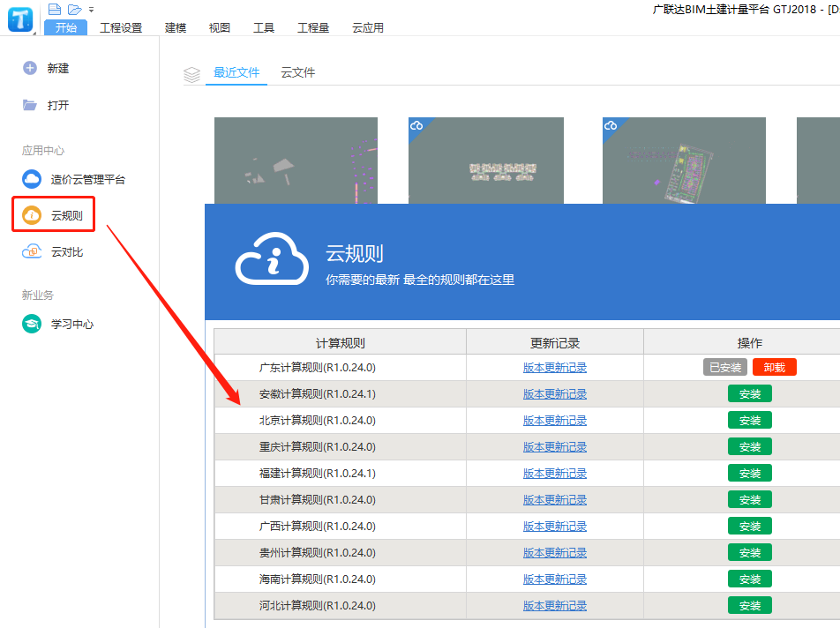The width and height of the screenshot is (840, 628).
Task: Install 广西计算规则
Action: 749,526
